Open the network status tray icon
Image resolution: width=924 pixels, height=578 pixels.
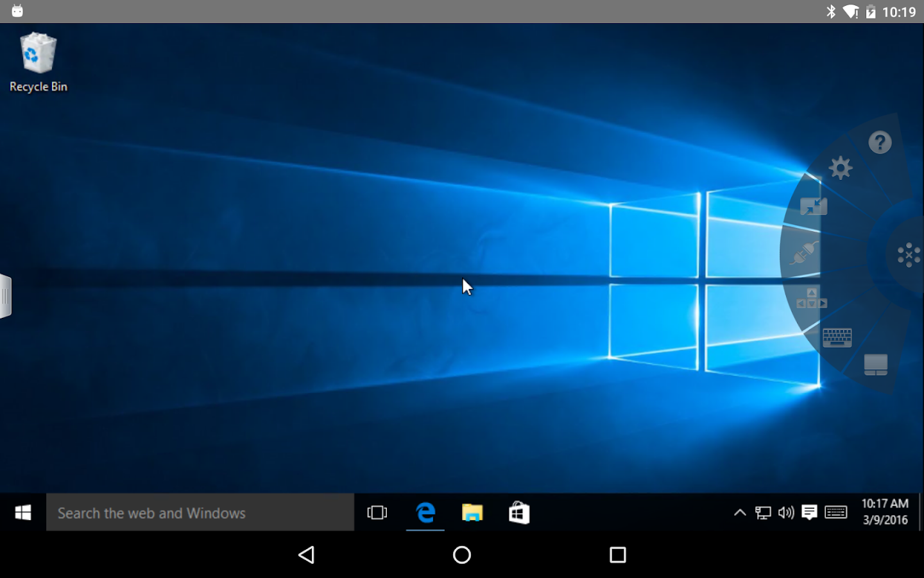click(763, 512)
